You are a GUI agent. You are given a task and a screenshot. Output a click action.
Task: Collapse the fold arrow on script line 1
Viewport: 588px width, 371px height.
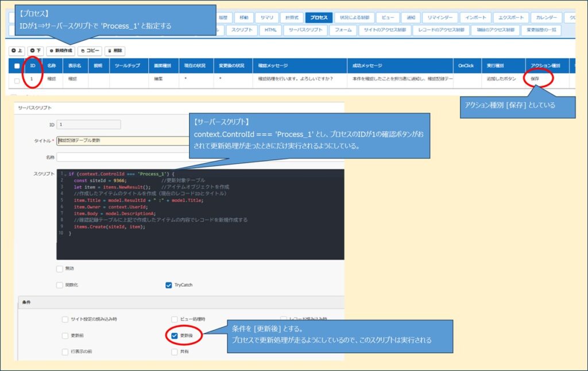[65, 173]
